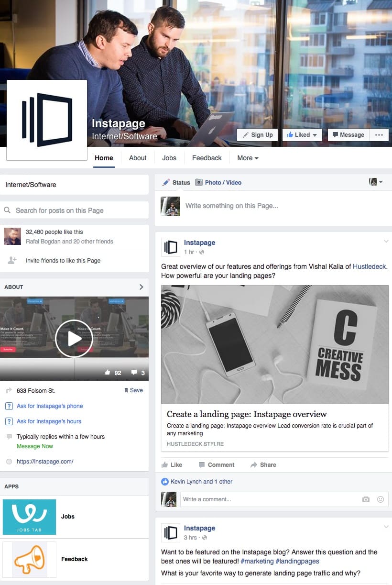392x585 pixels.
Task: Open options chevron on the 1 hr post
Action: pyautogui.click(x=386, y=242)
